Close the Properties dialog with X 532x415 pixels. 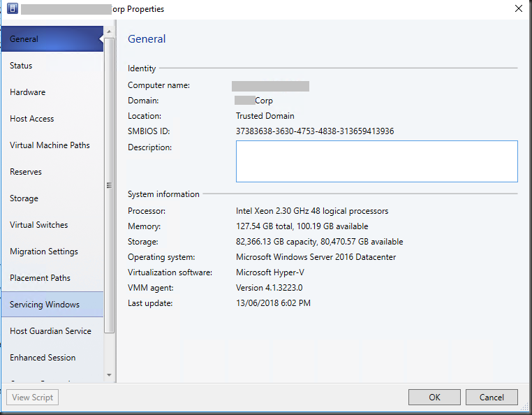[518, 9]
